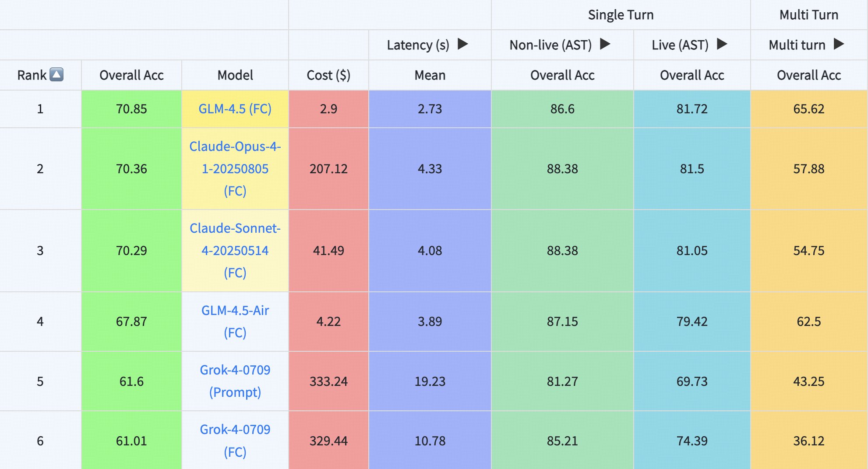
Task: Click the Rank column header
Action: click(40, 75)
